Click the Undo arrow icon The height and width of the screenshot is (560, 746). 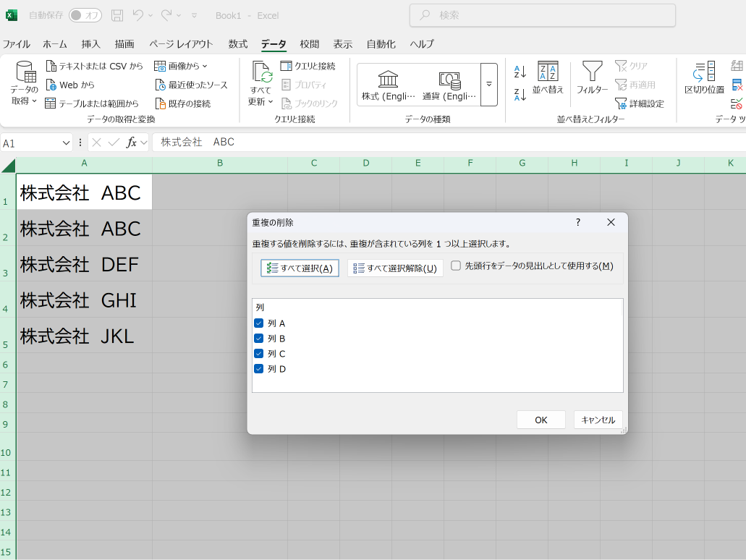pos(138,15)
